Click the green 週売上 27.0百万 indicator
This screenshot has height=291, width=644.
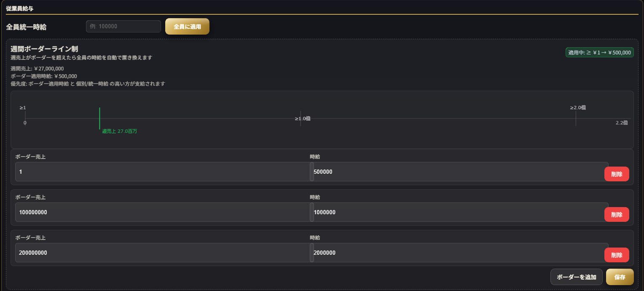119,131
